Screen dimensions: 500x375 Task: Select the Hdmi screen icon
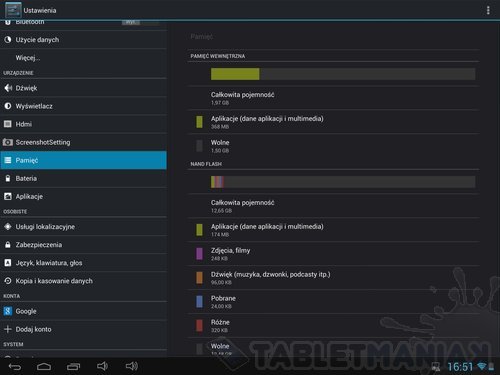[8, 124]
